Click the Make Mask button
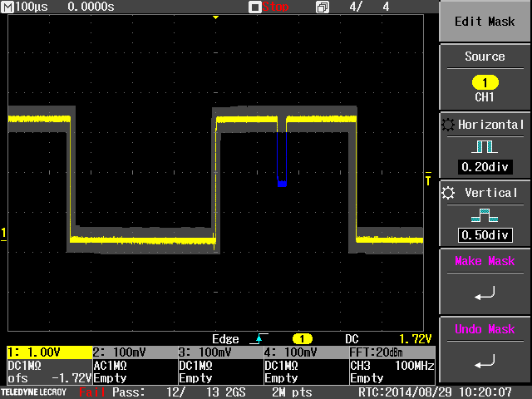The image size is (532, 399). coord(485,282)
